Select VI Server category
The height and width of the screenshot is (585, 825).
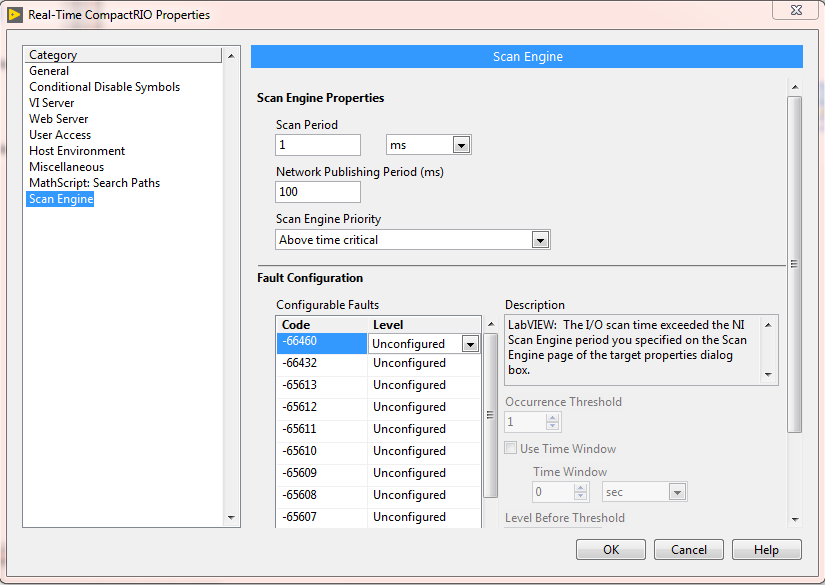click(x=52, y=103)
